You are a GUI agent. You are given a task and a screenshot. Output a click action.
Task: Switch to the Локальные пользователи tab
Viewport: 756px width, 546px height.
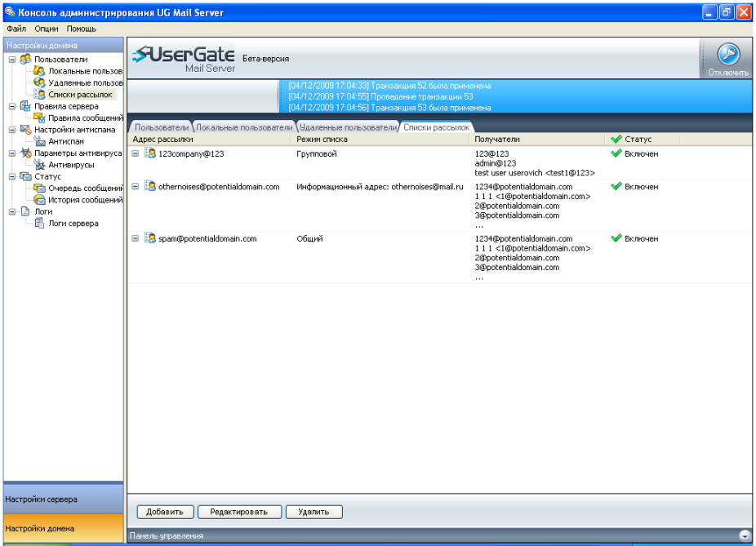(244, 127)
